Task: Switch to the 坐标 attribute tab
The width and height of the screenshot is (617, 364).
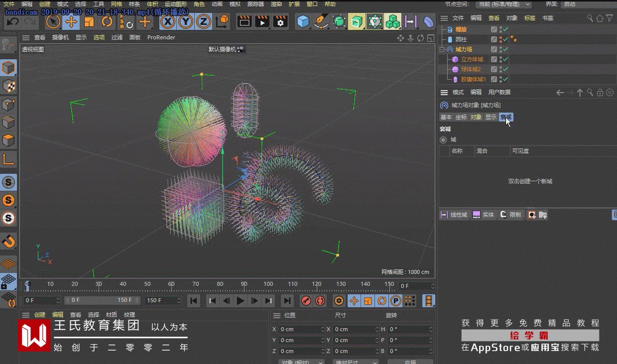Action: (461, 117)
